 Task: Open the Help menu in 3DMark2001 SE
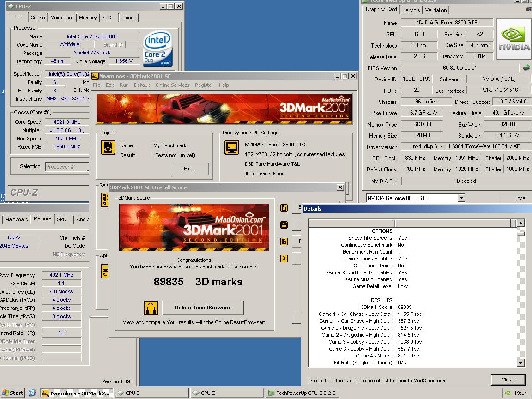224,85
